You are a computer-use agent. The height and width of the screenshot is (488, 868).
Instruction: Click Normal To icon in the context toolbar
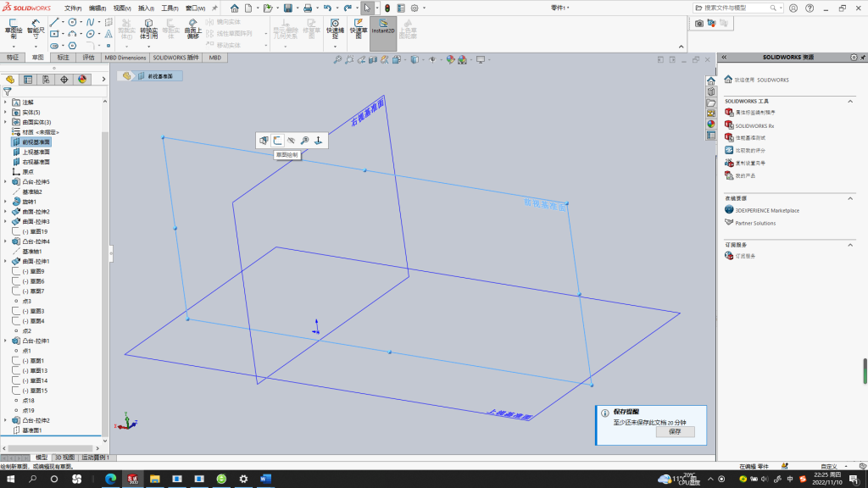point(319,141)
